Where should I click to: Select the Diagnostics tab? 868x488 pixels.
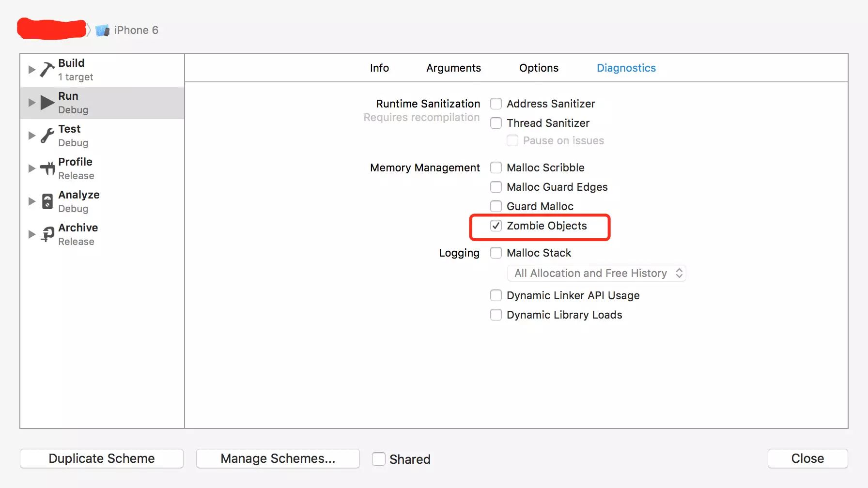click(626, 68)
